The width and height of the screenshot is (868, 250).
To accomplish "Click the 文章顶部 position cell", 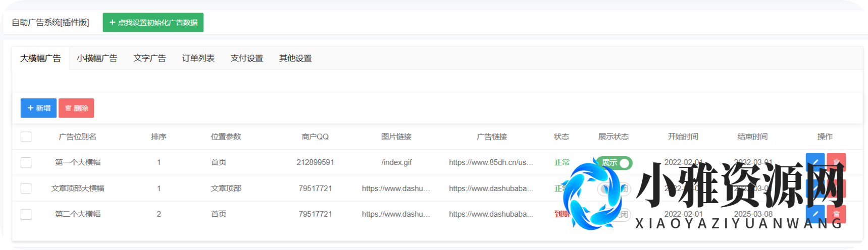I will pyautogui.click(x=226, y=189).
